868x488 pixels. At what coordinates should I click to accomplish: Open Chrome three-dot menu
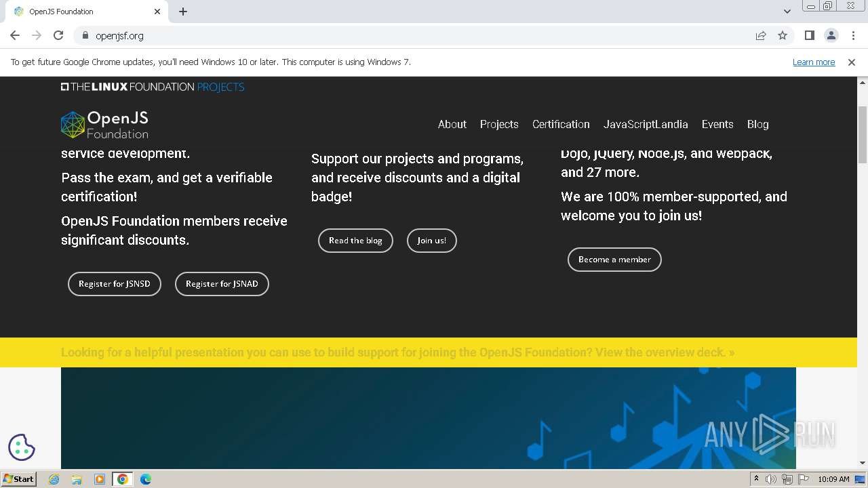point(853,35)
